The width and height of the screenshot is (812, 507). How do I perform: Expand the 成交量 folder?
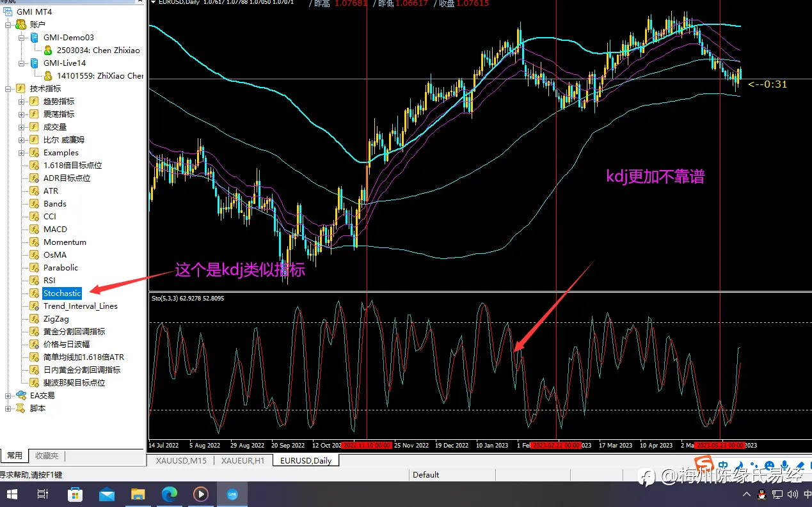tap(22, 127)
